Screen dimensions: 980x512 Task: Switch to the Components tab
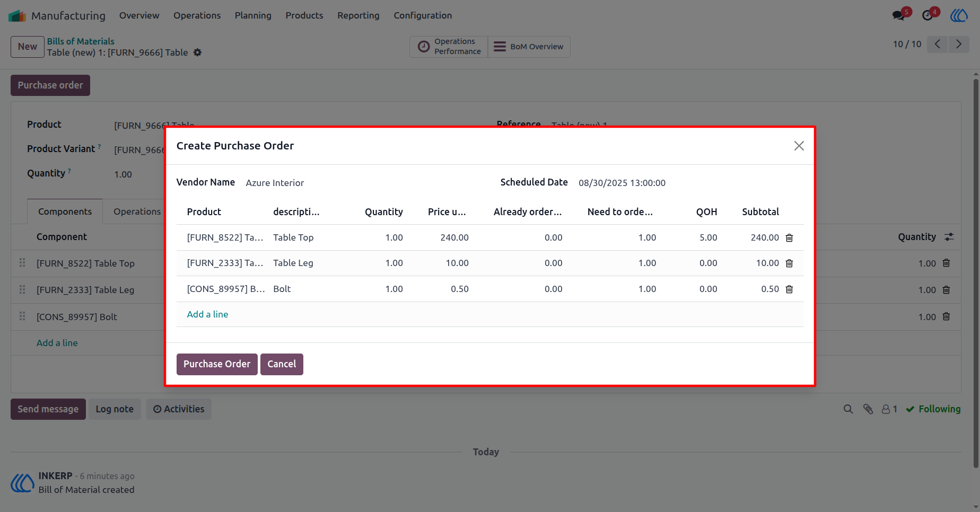(65, 211)
